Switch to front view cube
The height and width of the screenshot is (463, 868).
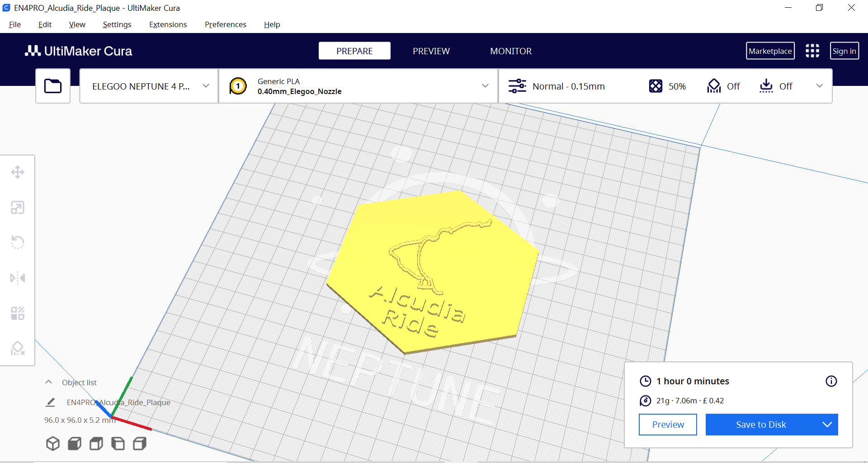tap(75, 444)
